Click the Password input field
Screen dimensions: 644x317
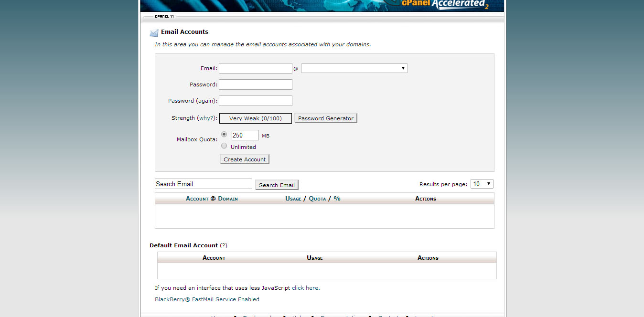point(255,84)
